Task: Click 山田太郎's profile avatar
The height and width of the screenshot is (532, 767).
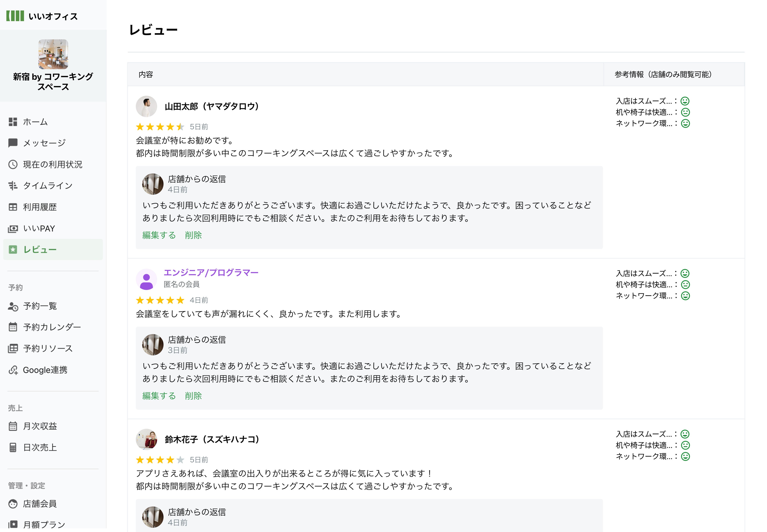Action: 146,106
